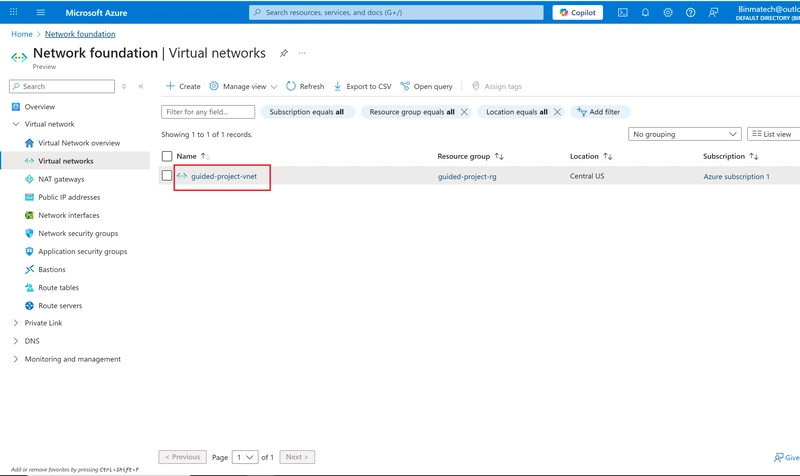Open the account profile Binmatech
This screenshot has height=476, width=800.
(x=768, y=13)
